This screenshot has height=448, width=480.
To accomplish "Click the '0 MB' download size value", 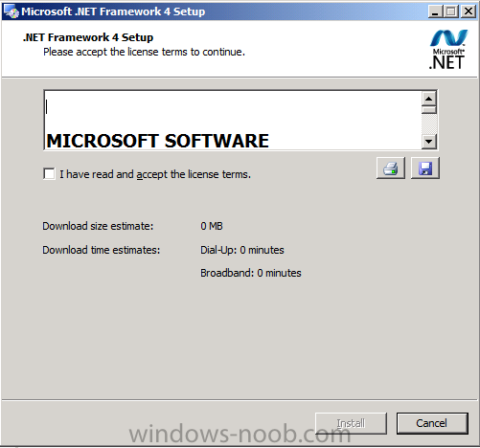I will tap(212, 226).
